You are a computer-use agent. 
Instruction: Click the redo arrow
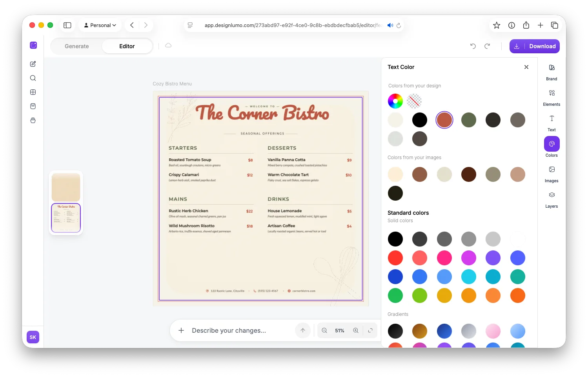click(x=487, y=46)
